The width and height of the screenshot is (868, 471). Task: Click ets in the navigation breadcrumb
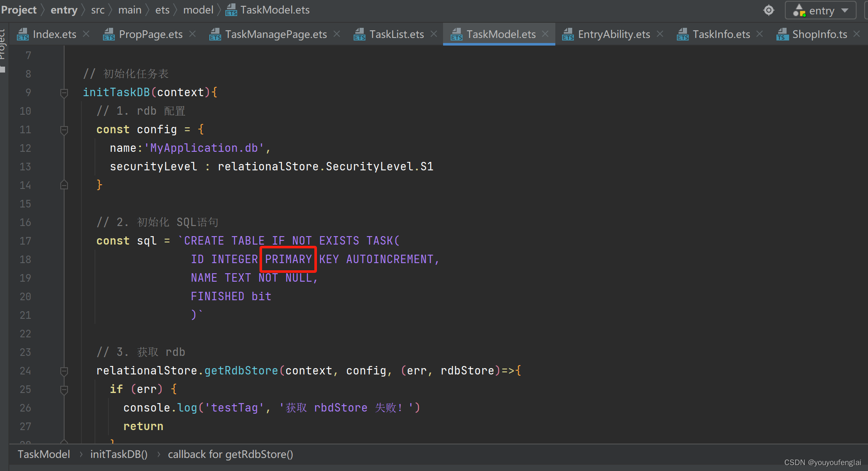tap(162, 10)
